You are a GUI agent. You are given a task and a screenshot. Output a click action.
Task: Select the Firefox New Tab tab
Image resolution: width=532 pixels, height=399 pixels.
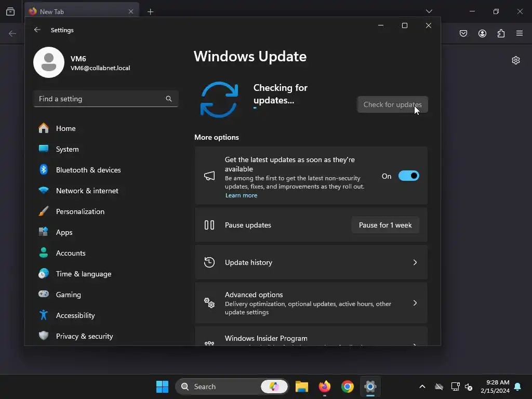(x=82, y=11)
